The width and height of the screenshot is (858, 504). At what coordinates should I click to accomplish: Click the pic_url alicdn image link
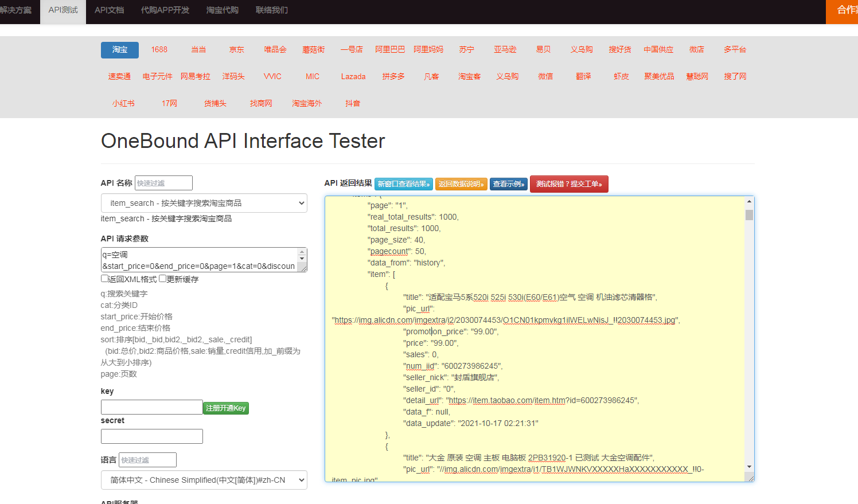(505, 320)
